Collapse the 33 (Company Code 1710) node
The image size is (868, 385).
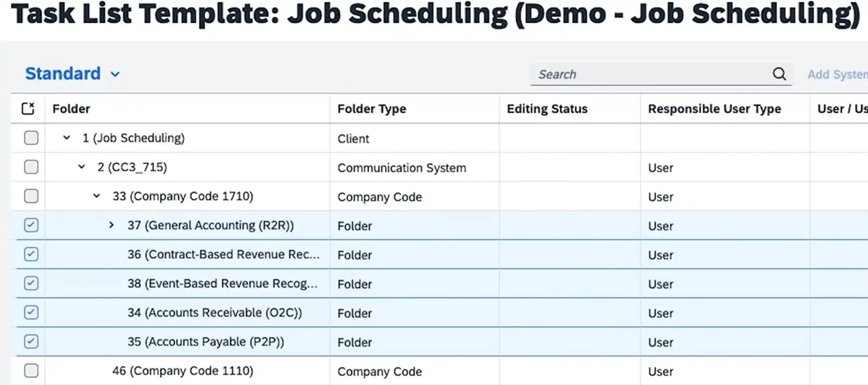coord(96,196)
